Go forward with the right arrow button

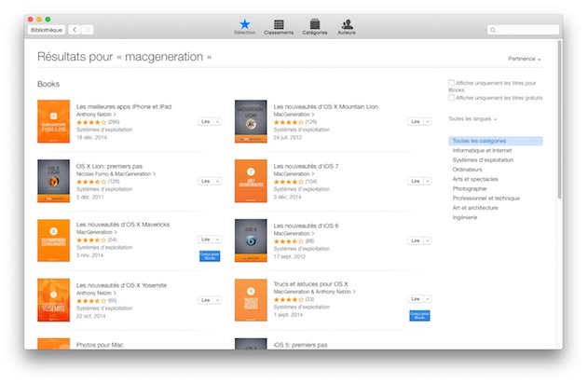click(x=87, y=30)
